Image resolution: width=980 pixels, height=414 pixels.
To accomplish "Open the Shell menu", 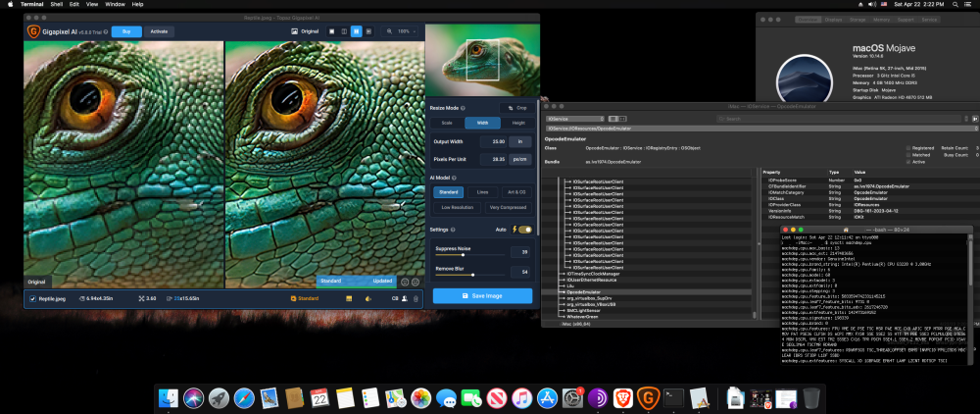I will 56,4.
